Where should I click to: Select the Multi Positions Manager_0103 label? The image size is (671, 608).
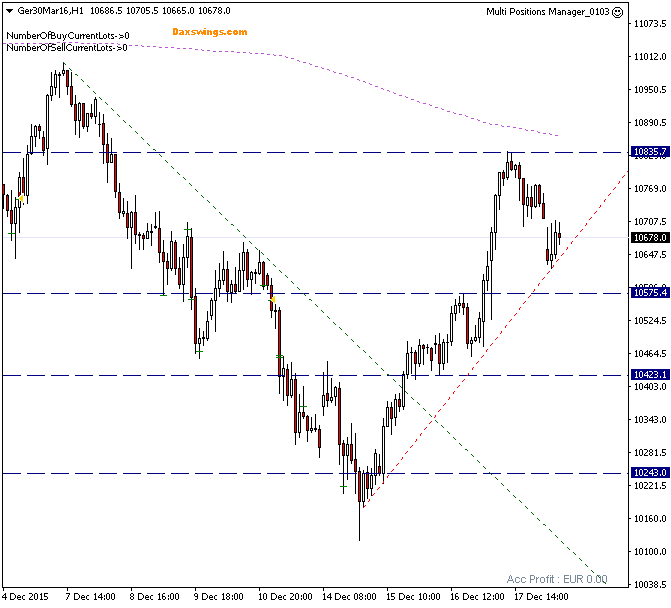tap(547, 12)
